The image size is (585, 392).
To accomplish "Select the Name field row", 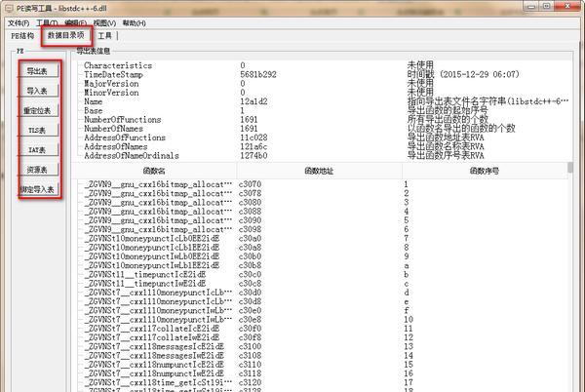I will click(x=321, y=101).
